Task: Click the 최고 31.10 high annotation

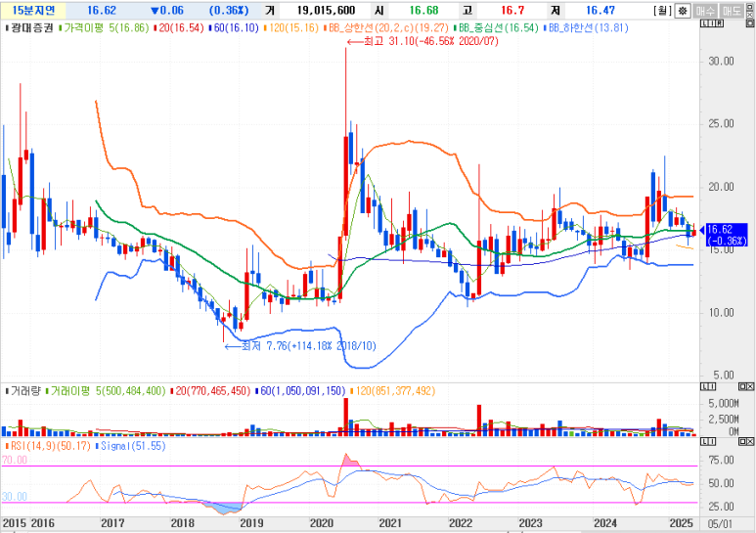Action: point(422,41)
